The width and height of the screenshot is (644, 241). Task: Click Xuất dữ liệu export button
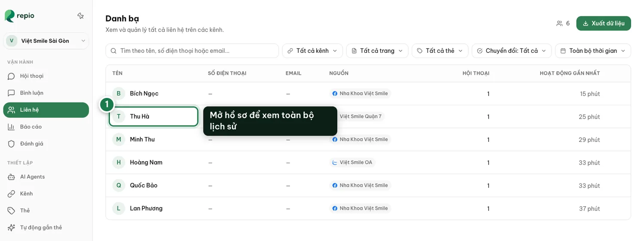[604, 23]
